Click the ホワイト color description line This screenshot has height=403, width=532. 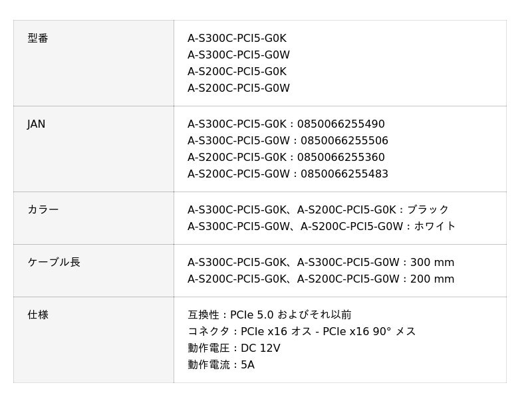[322, 227]
